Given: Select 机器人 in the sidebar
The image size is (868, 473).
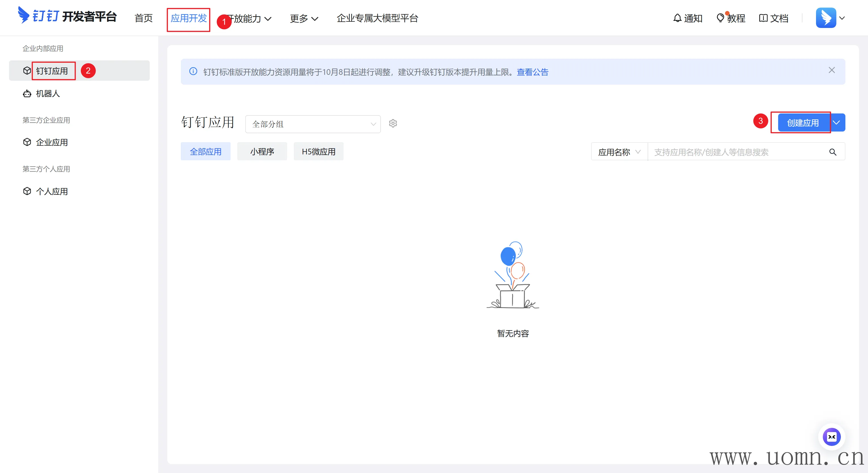Looking at the screenshot, I should [x=48, y=94].
